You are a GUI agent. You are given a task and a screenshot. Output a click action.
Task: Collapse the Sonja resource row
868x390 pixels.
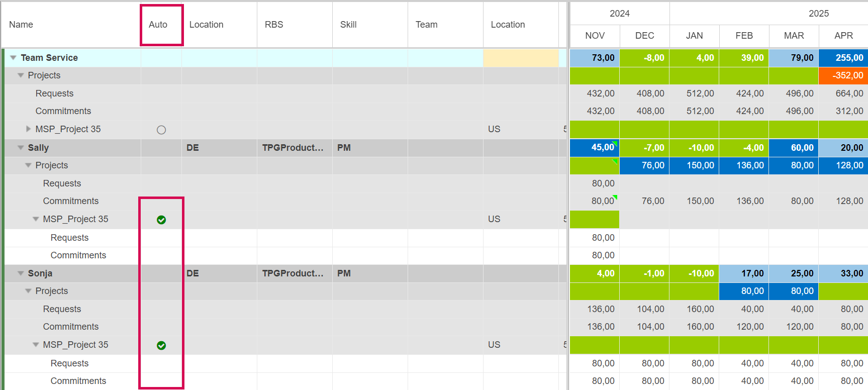coord(21,273)
